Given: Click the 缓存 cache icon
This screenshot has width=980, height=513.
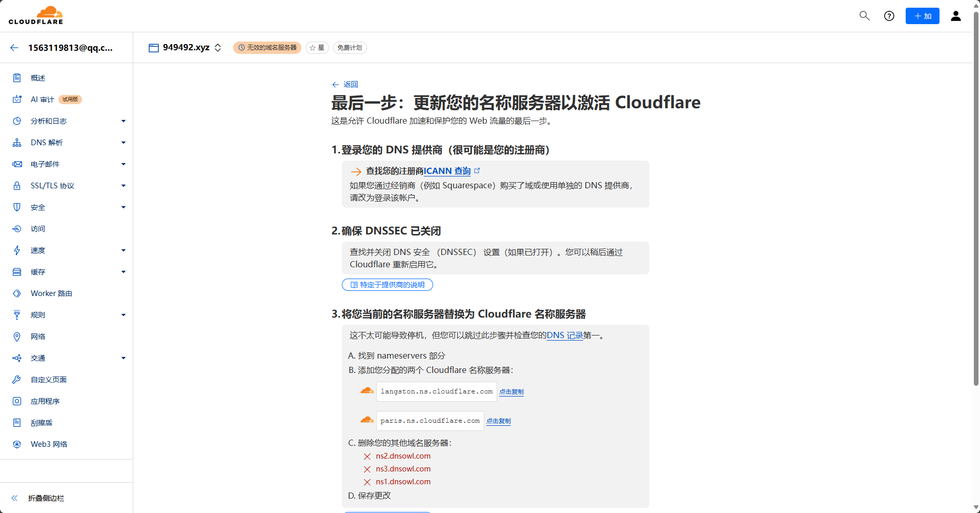Looking at the screenshot, I should click(17, 272).
